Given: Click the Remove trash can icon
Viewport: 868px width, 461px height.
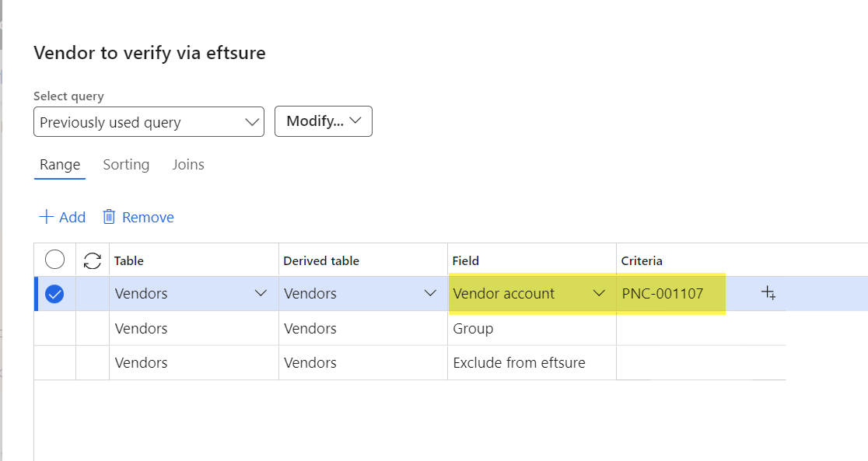Looking at the screenshot, I should (109, 216).
